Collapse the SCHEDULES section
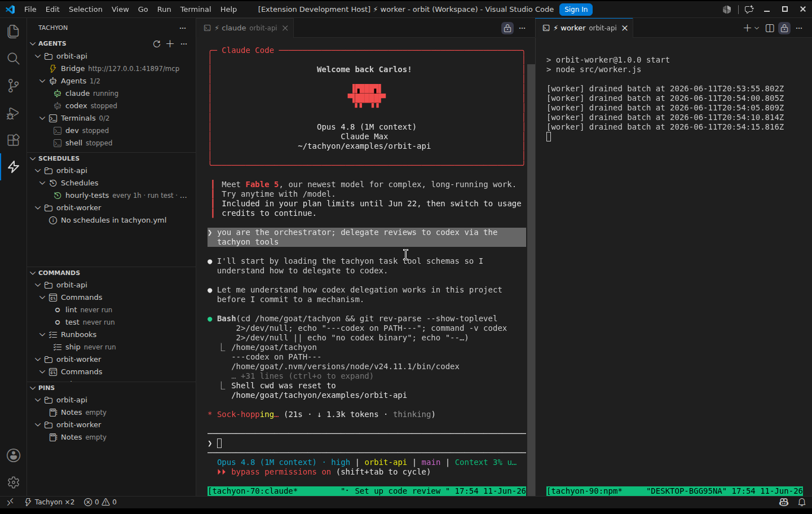The height and width of the screenshot is (514, 812). [x=33, y=158]
